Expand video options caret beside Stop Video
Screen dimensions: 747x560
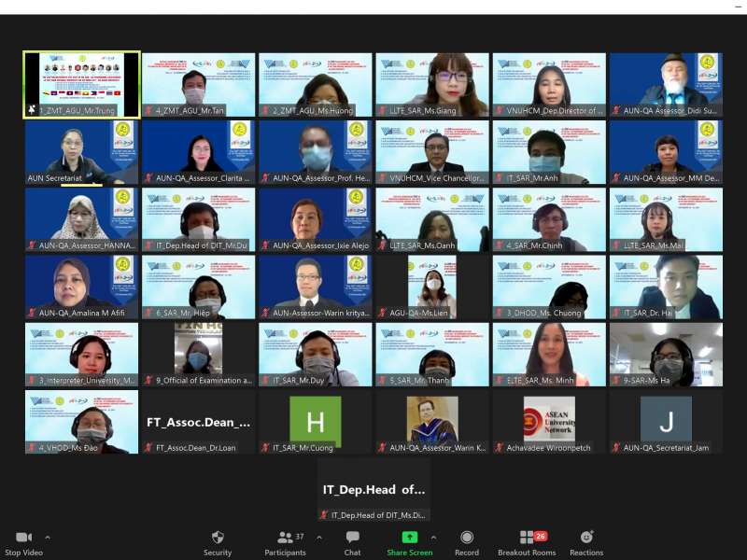click(48, 538)
